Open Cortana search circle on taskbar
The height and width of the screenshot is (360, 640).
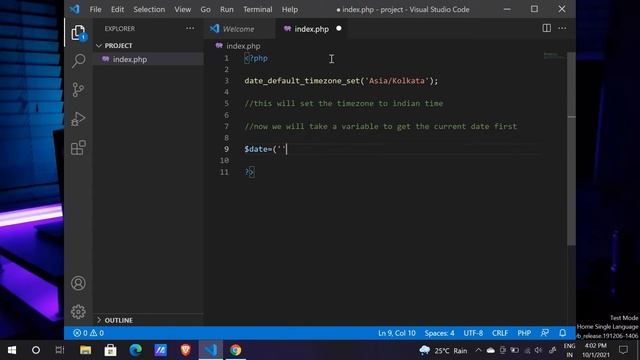36,350
